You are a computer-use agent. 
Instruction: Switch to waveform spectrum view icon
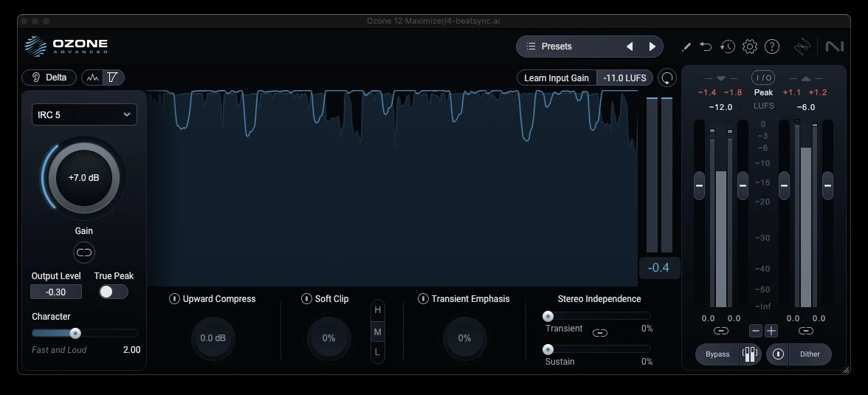click(x=92, y=78)
